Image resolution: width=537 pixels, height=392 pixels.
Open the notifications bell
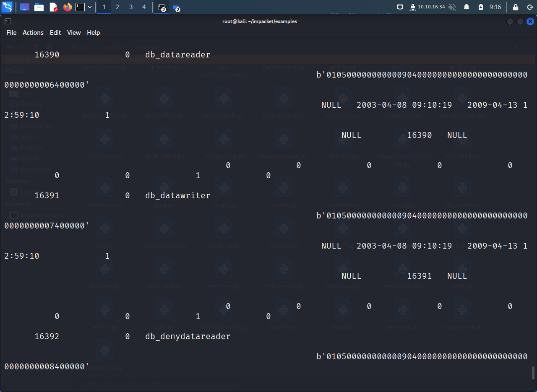[x=467, y=7]
